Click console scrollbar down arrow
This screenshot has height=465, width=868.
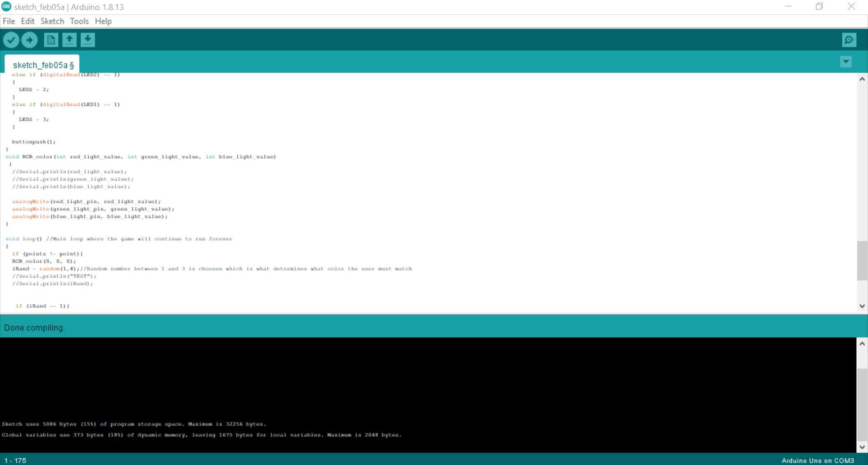click(x=862, y=447)
